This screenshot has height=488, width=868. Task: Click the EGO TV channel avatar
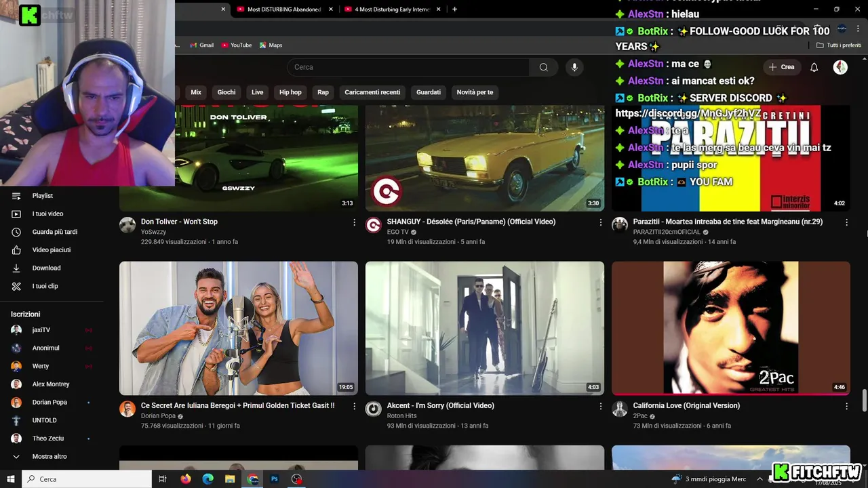click(374, 225)
